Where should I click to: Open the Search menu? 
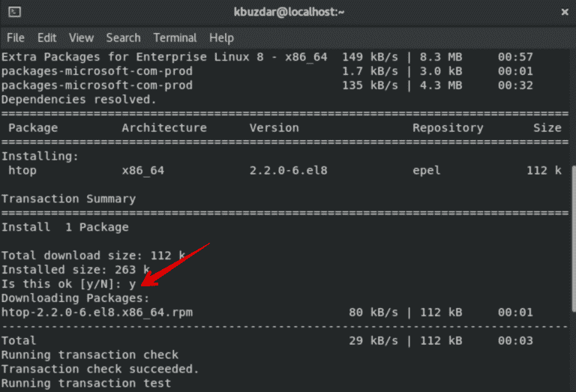(x=123, y=37)
